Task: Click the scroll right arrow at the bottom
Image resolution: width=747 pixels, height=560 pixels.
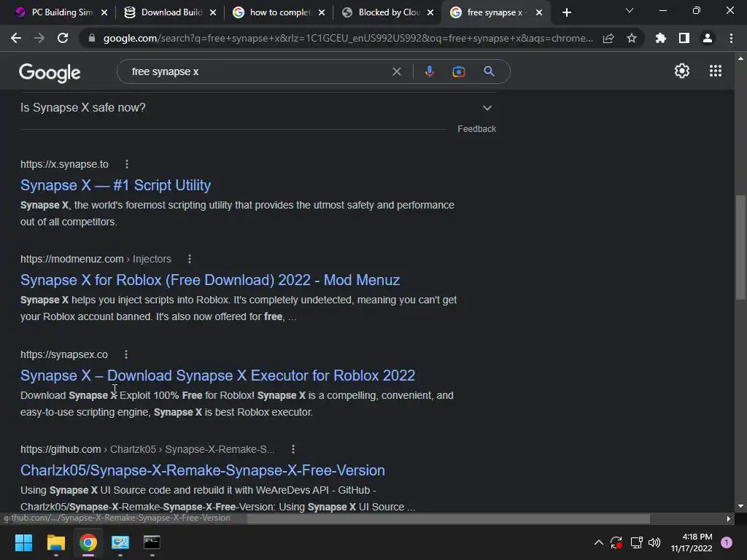Action: pyautogui.click(x=729, y=518)
